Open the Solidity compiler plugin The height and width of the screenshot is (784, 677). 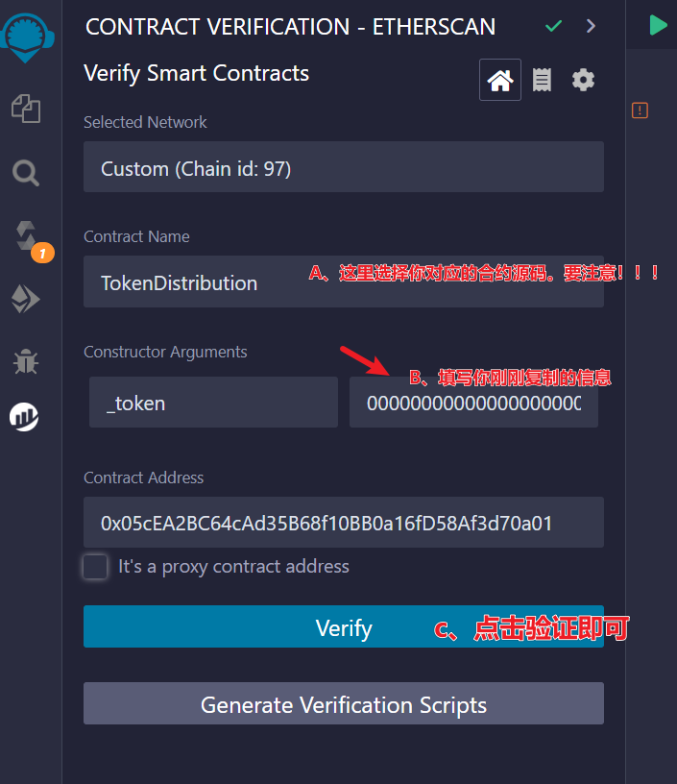click(26, 235)
